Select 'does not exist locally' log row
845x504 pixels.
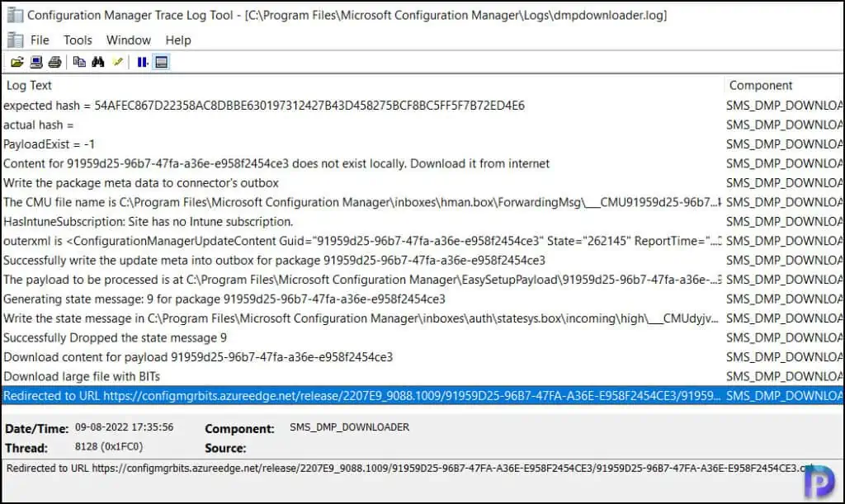click(422, 163)
